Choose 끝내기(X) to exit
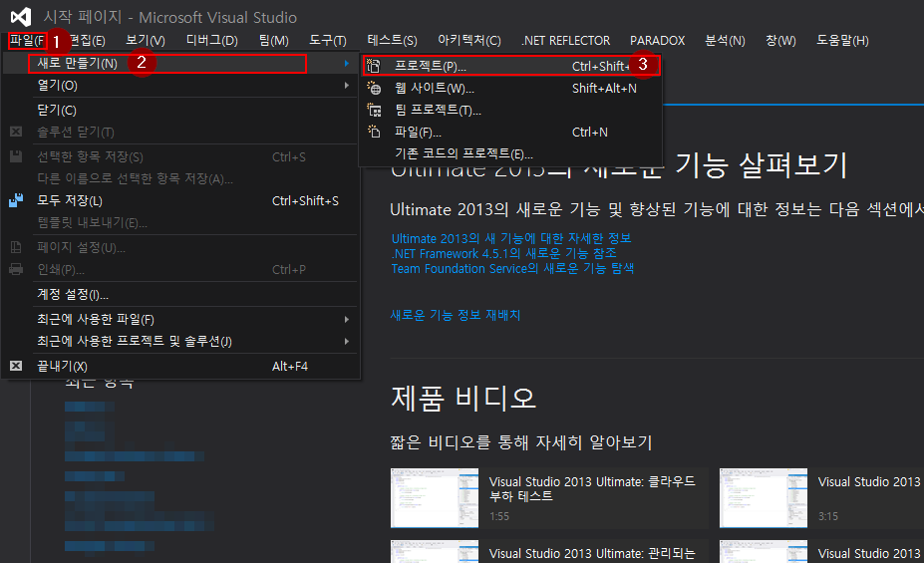Viewport: 924px width, 563px height. [x=180, y=367]
